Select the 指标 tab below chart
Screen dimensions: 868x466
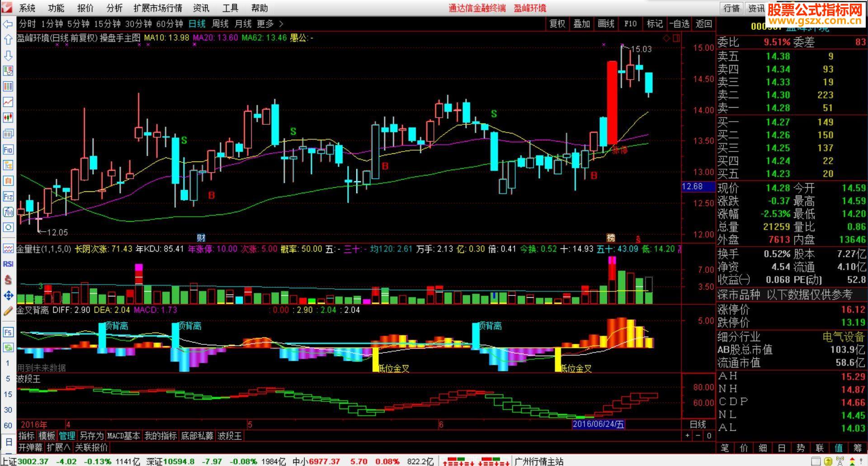[x=26, y=436]
